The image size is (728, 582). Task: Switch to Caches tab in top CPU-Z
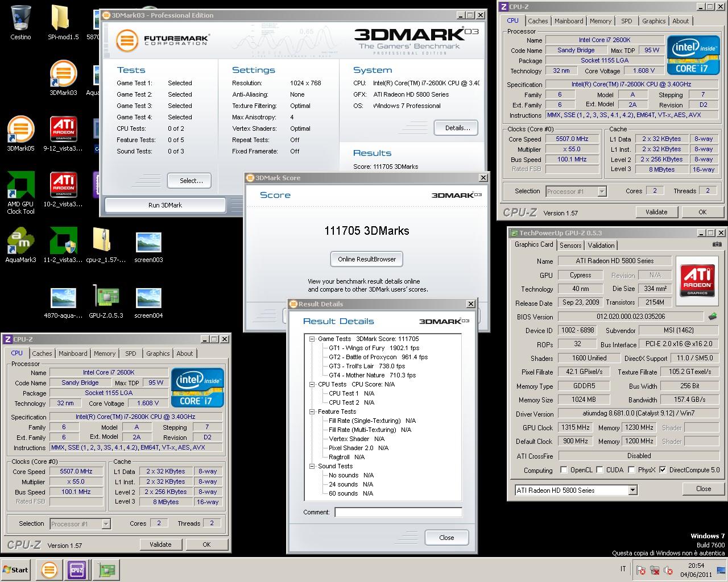pyautogui.click(x=537, y=21)
